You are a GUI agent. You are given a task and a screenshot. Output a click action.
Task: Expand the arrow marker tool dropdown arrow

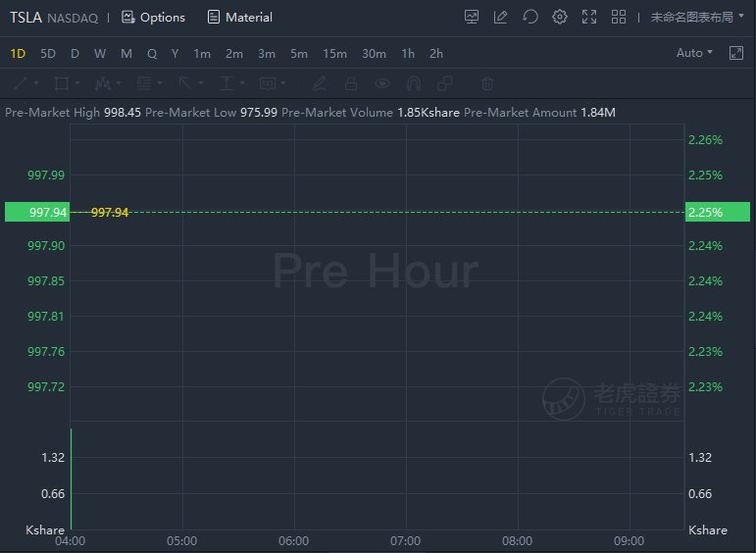(201, 83)
